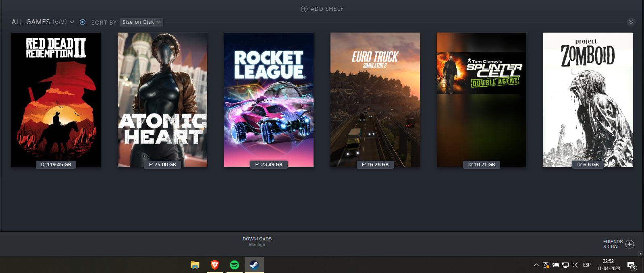Click the ready-to-play filter icon beside ALL GAMES
Screen dimensions: 644x273
click(x=83, y=22)
